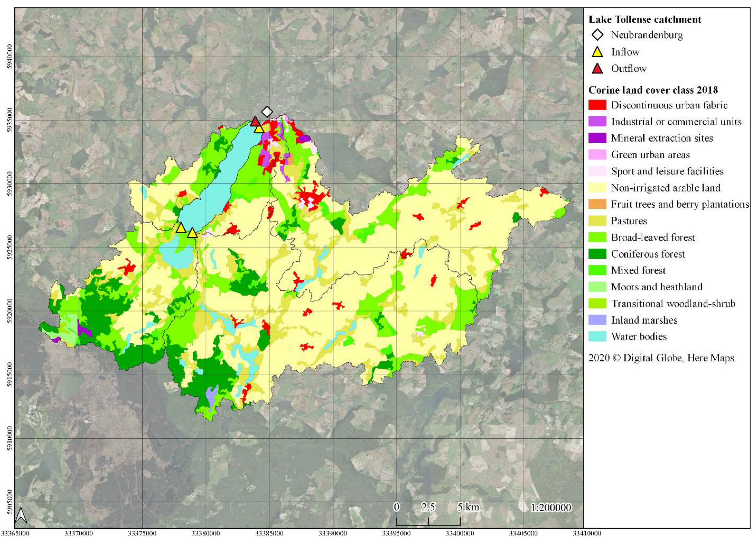
Task: Click the Discontinuous urban fabric red swatch
Action: click(597, 105)
